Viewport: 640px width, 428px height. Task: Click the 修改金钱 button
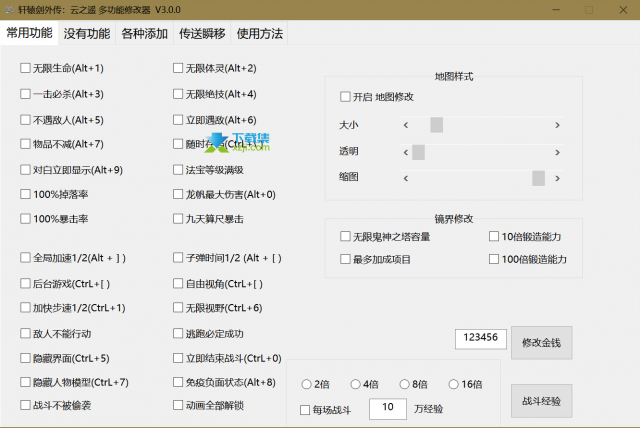pyautogui.click(x=542, y=343)
